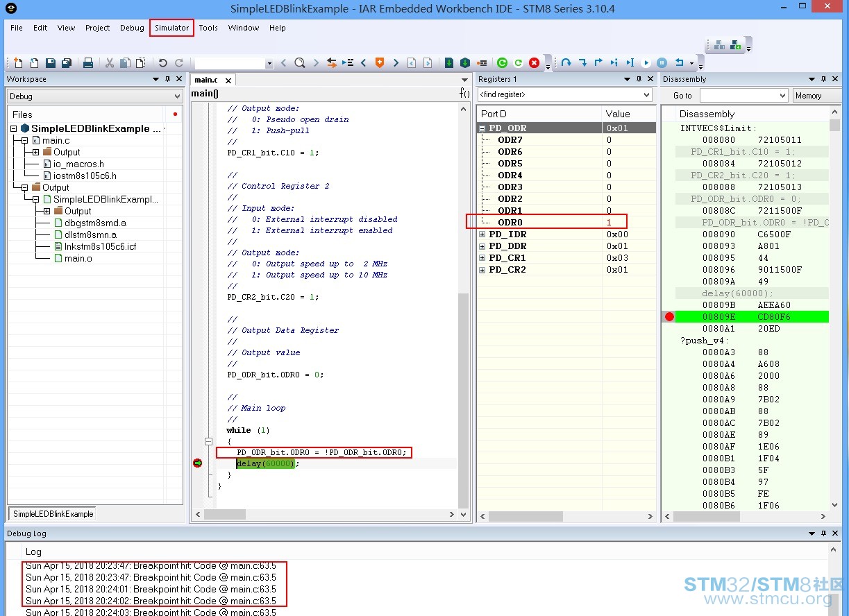849x616 pixels.
Task: Restart the debugger with large green icon
Action: click(503, 63)
